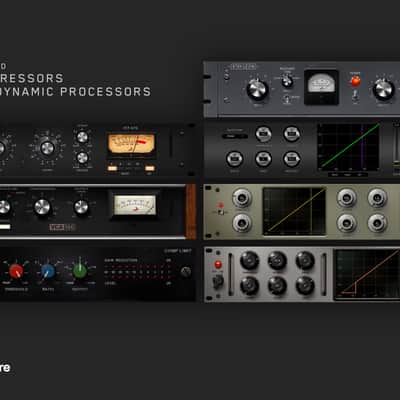
Task: Click the bottom-right display knob on dark graph unit
Action: (292, 159)
